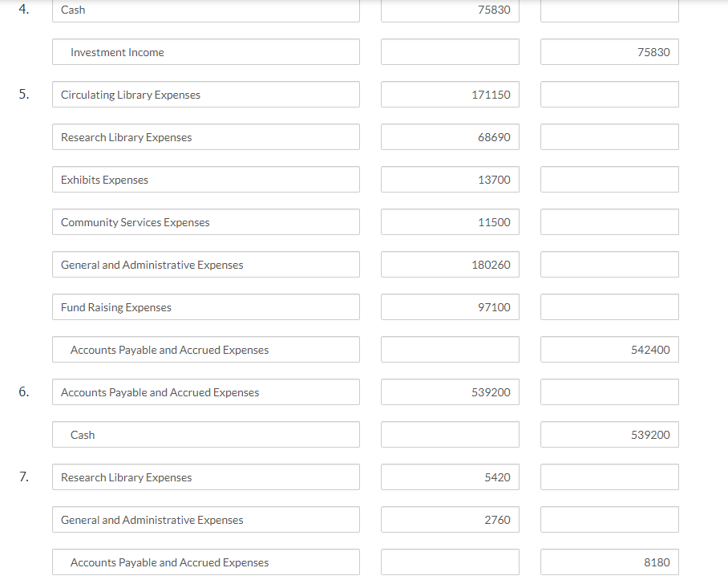The image size is (728, 584).
Task: Select the 68690 debit amount field
Action: [450, 136]
